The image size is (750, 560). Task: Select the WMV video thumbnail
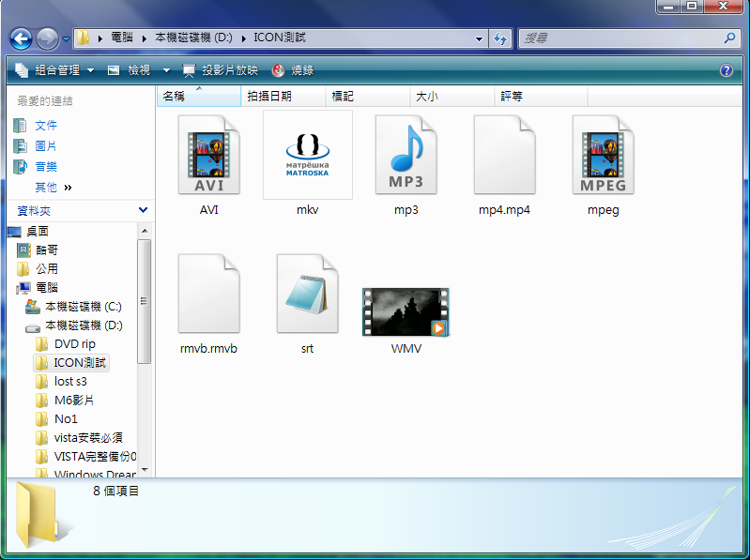pyautogui.click(x=406, y=311)
